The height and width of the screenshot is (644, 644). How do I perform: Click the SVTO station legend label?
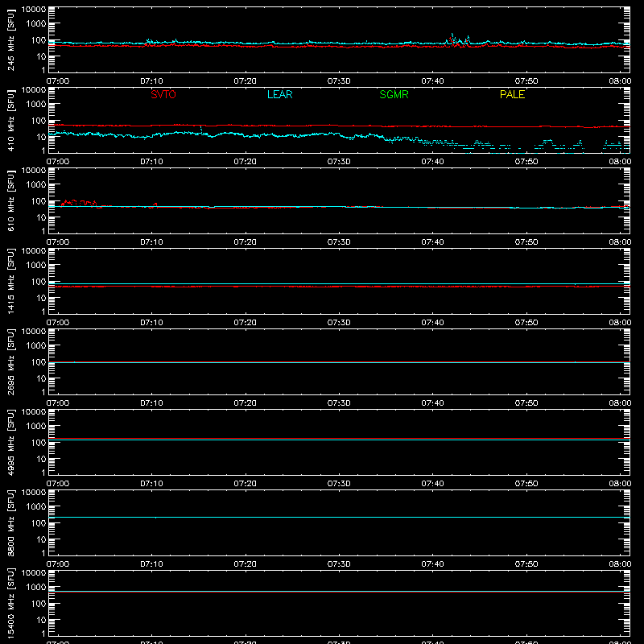(x=163, y=94)
